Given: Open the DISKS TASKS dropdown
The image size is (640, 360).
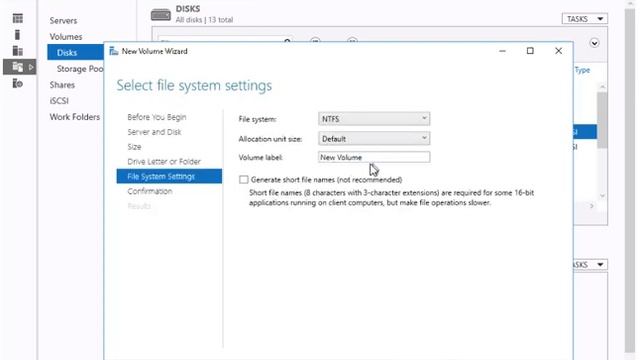Looking at the screenshot, I should coord(584,19).
